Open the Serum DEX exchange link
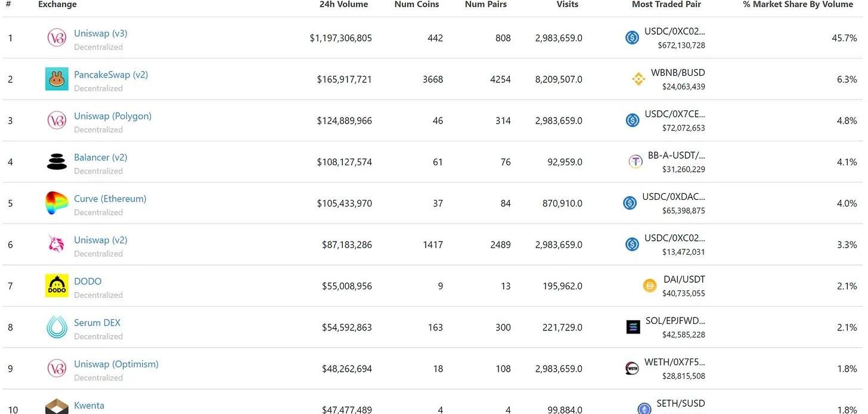This screenshot has height=414, width=868. coord(97,323)
